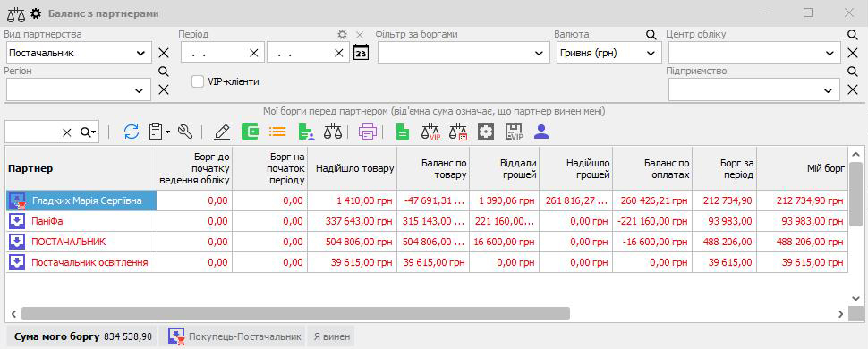Open the calendar picker for Період
Viewport: 868px width, 349px height.
click(x=361, y=53)
